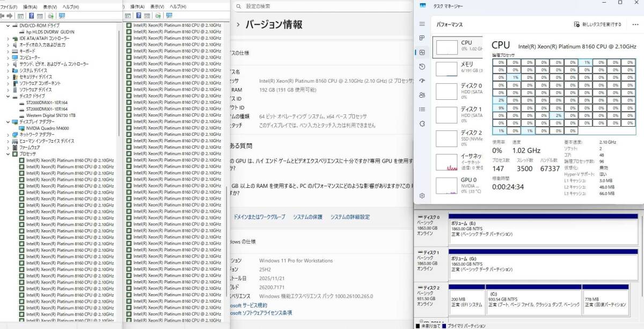
Task: Click 新しいタスクを実行する button
Action: click(598, 24)
